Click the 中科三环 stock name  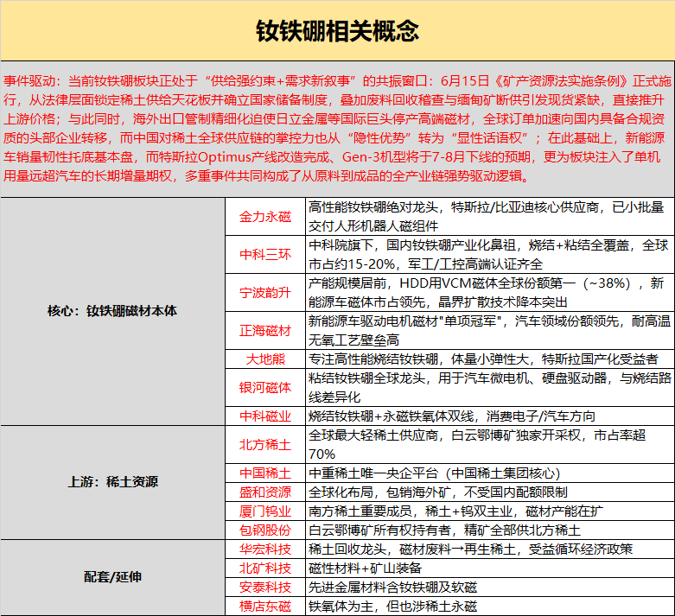click(265, 254)
